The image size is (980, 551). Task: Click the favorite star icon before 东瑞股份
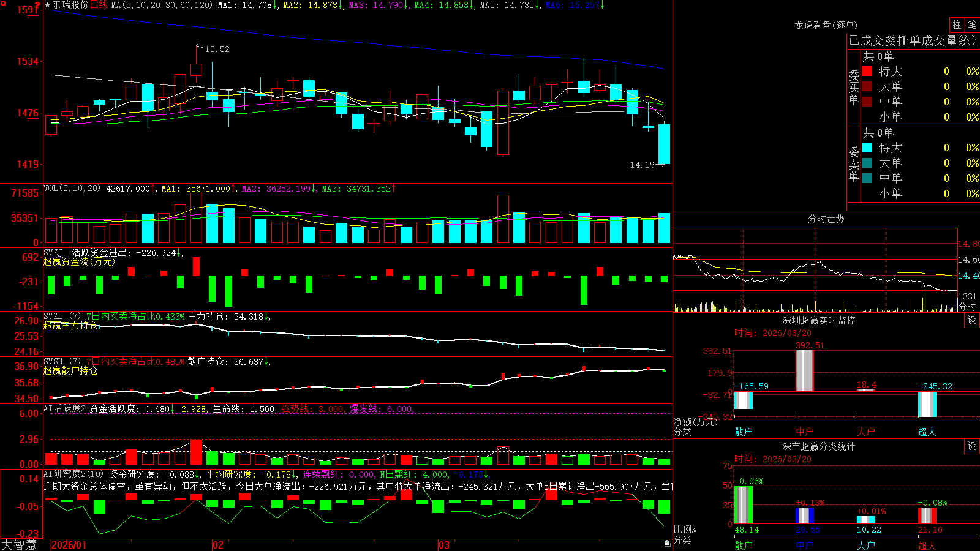coord(47,5)
